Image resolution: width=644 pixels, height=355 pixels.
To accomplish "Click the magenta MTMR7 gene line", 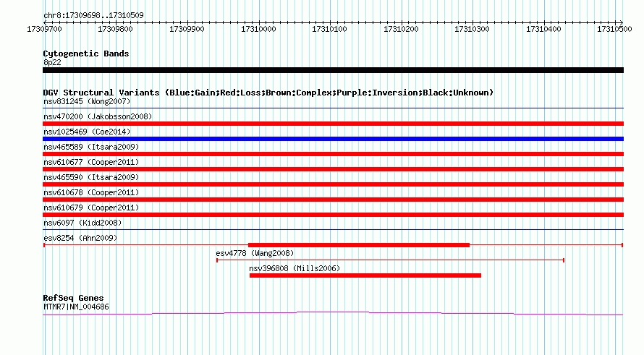I will coord(333,314).
